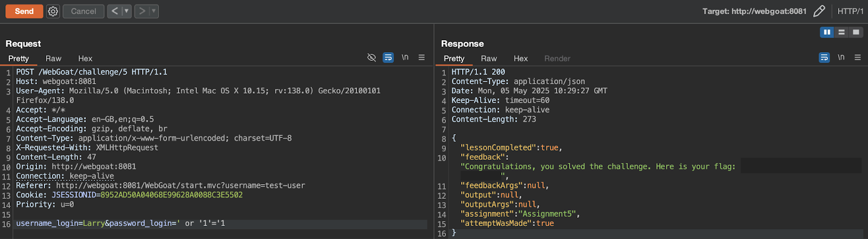Click Keep-Alive: timeout=60 response header
868x239 pixels.
click(x=500, y=100)
